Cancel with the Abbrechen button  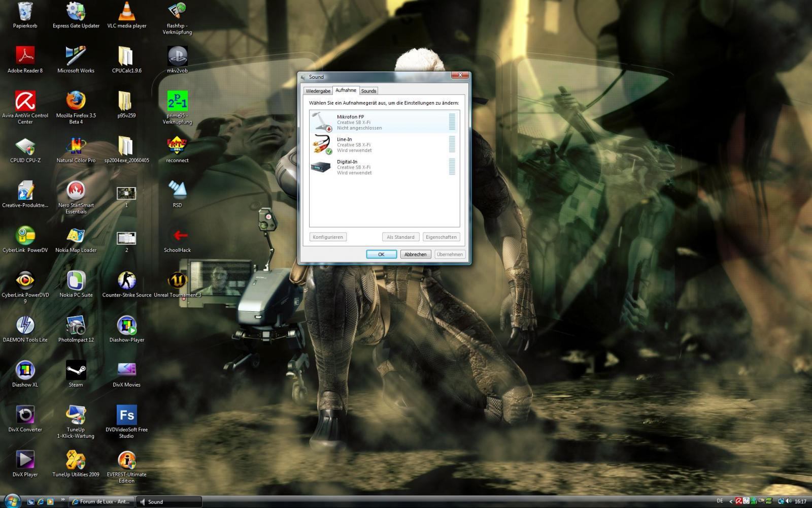(415, 255)
